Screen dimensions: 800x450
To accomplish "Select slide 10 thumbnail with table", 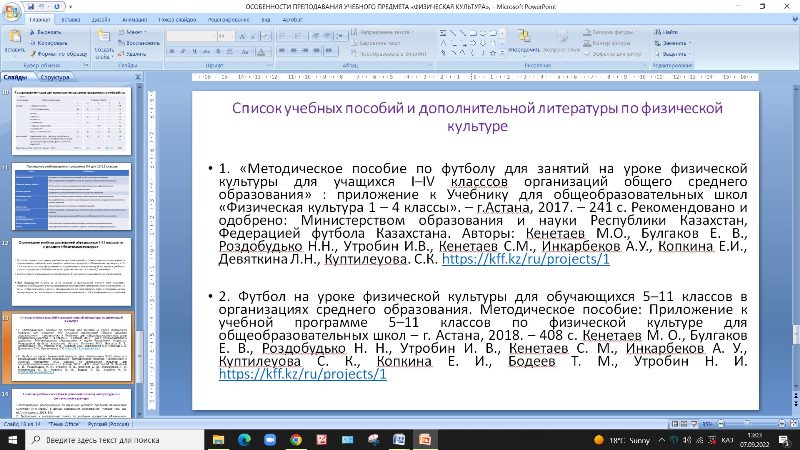I will click(71, 121).
